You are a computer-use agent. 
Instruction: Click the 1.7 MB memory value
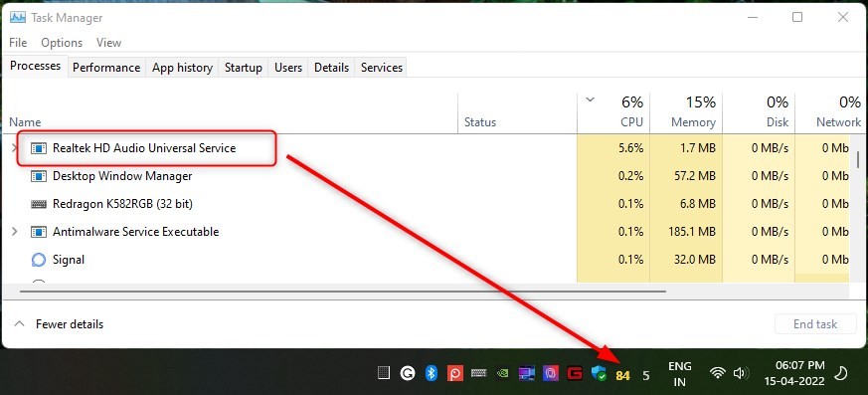[698, 148]
